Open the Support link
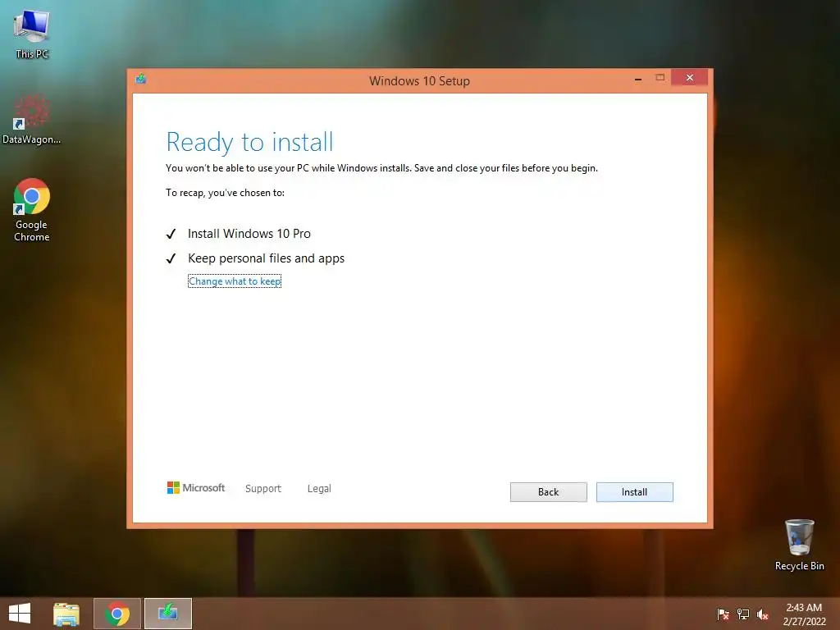The height and width of the screenshot is (630, 840). coord(263,489)
